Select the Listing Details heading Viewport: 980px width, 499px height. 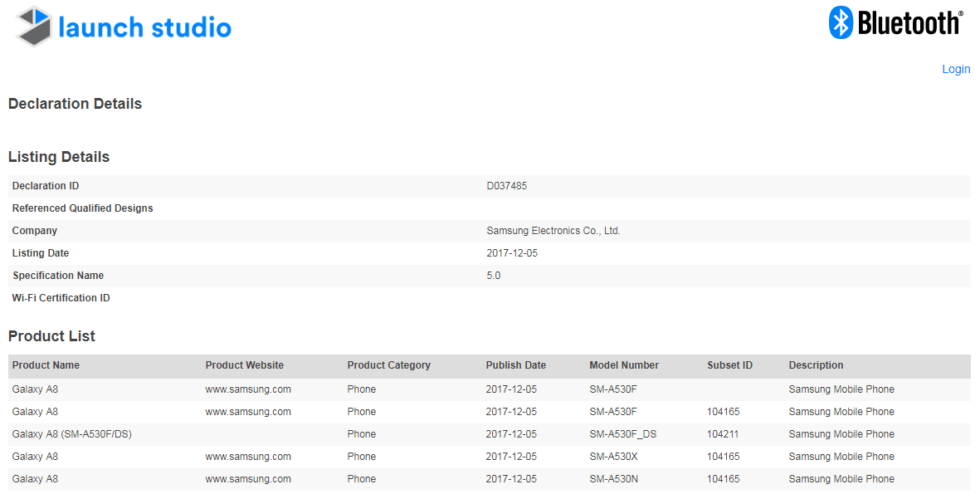click(x=59, y=157)
